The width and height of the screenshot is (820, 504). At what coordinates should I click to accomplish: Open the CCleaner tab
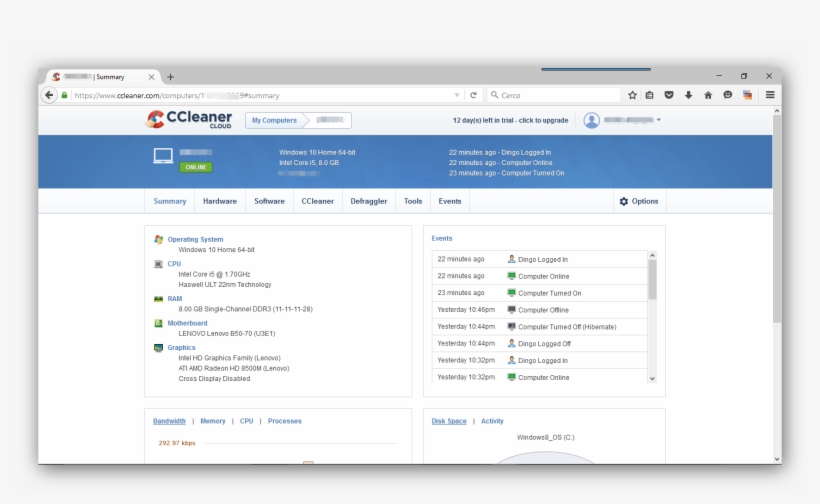pos(317,201)
